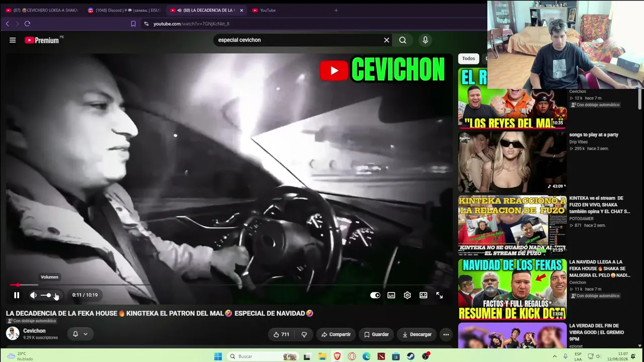Open the video player settings gear
The width and height of the screenshot is (644, 362).
click(407, 295)
